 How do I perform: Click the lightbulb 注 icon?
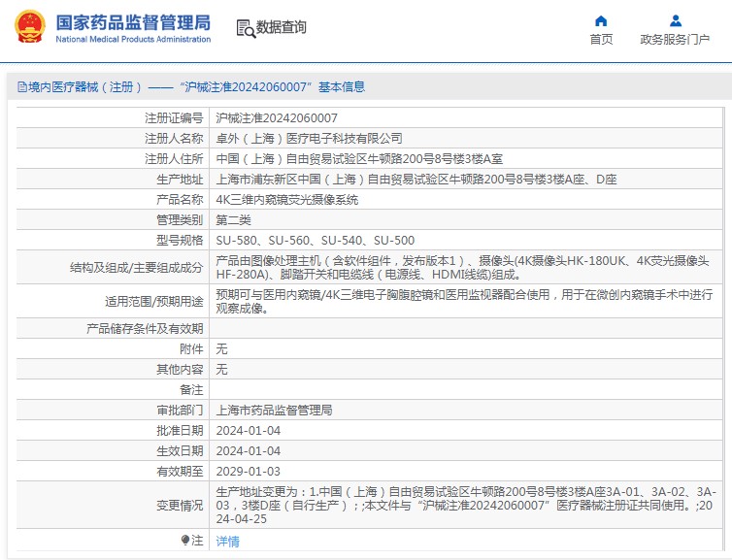(x=185, y=541)
